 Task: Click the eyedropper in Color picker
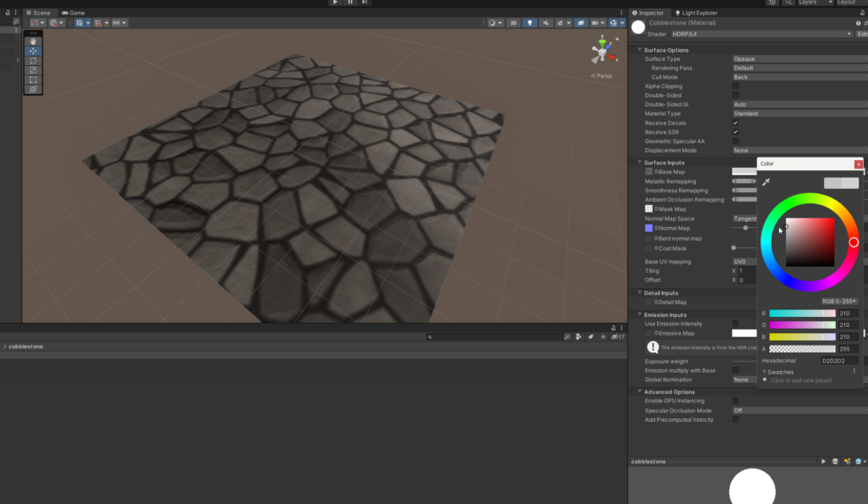click(766, 182)
